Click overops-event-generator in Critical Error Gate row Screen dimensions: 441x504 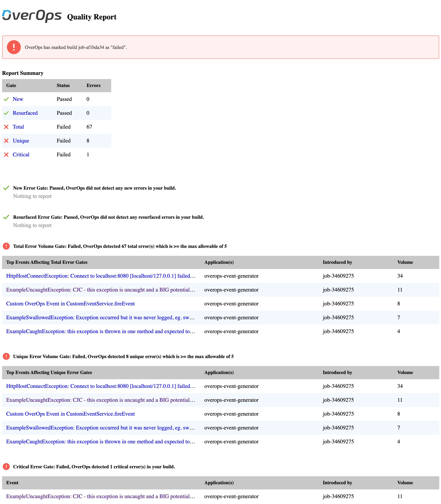231,496
